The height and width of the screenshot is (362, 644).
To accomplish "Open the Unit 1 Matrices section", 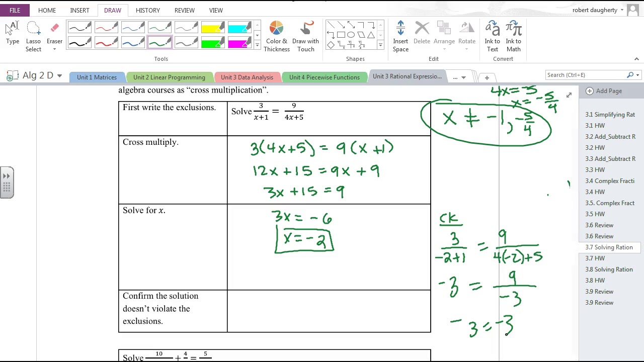I will (97, 77).
